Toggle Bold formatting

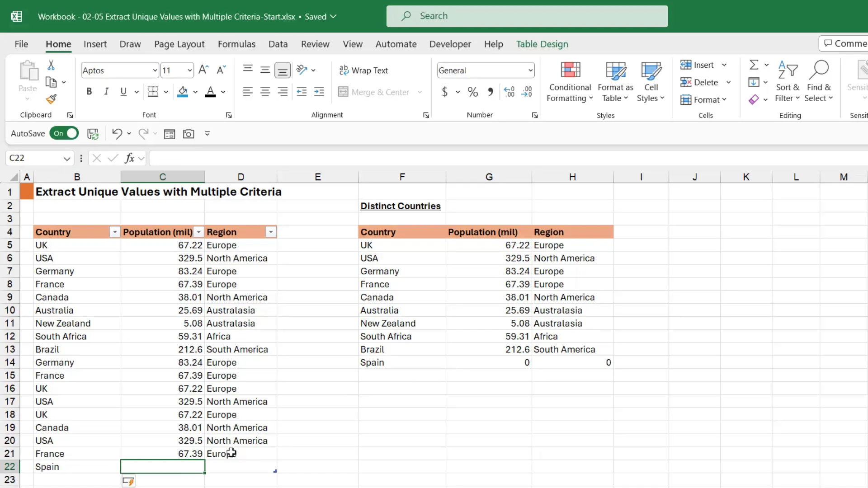pos(89,92)
